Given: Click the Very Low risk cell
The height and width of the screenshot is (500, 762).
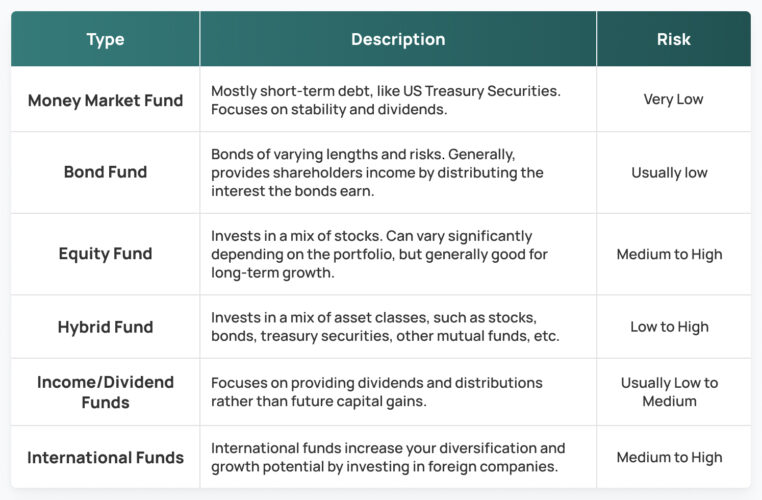Looking at the screenshot, I should [x=674, y=99].
